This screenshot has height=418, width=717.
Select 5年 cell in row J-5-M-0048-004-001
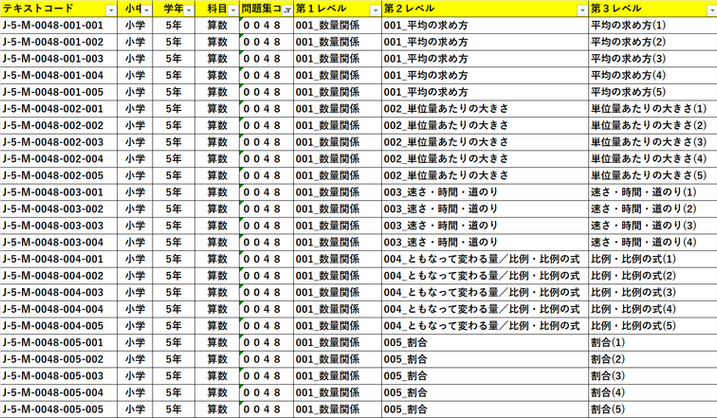pyautogui.click(x=174, y=259)
